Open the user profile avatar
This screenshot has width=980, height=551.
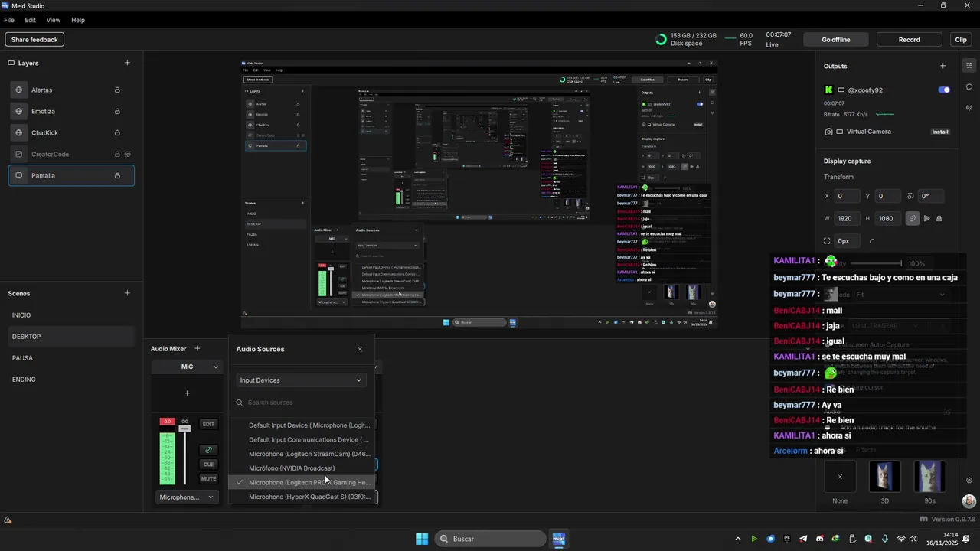coord(969,501)
